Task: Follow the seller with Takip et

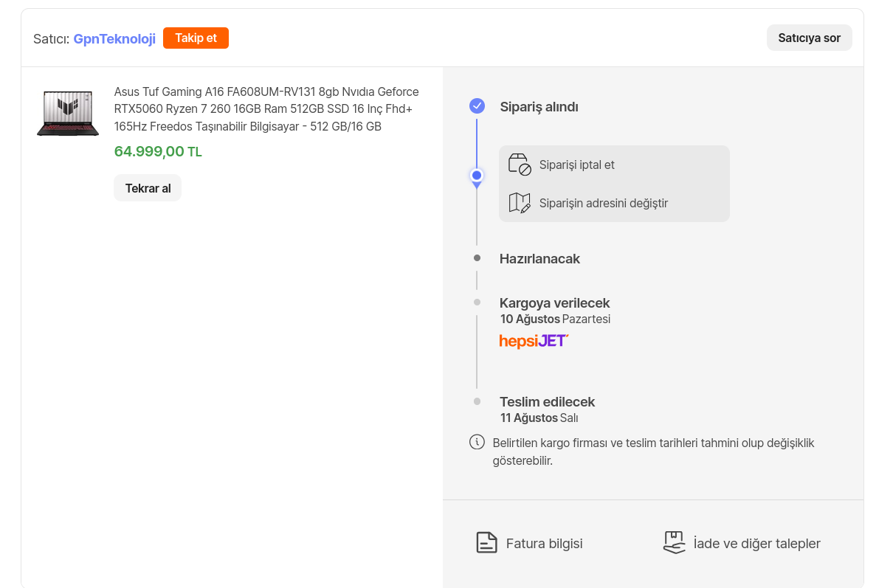Action: click(196, 38)
